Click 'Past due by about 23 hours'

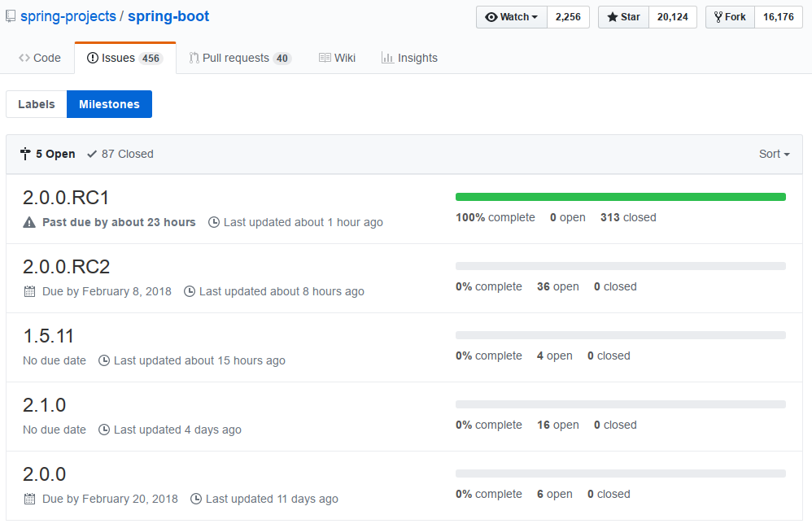click(x=119, y=223)
